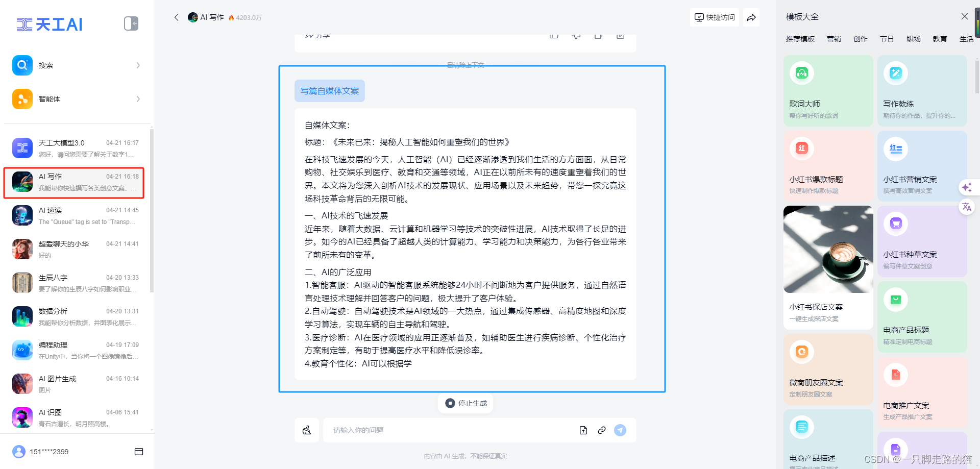Select the 电商产品描述 template icon
This screenshot has width=980, height=469.
(x=802, y=427)
